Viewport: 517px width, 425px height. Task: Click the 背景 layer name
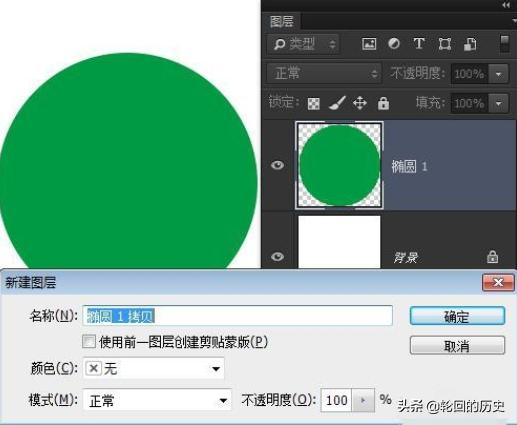pyautogui.click(x=406, y=257)
